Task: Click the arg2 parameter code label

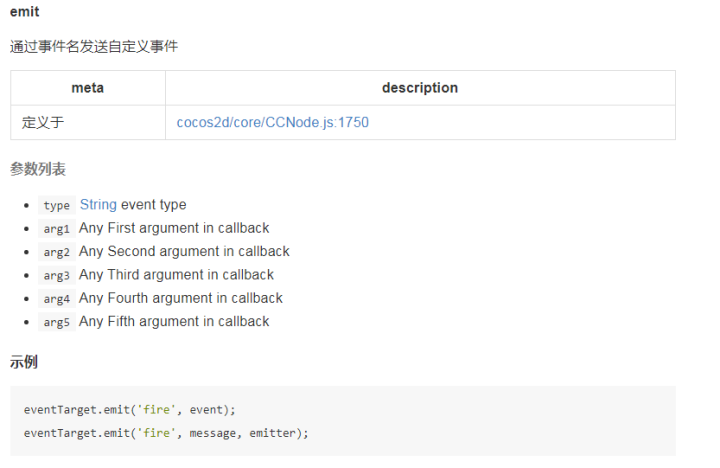Action: [x=57, y=252]
